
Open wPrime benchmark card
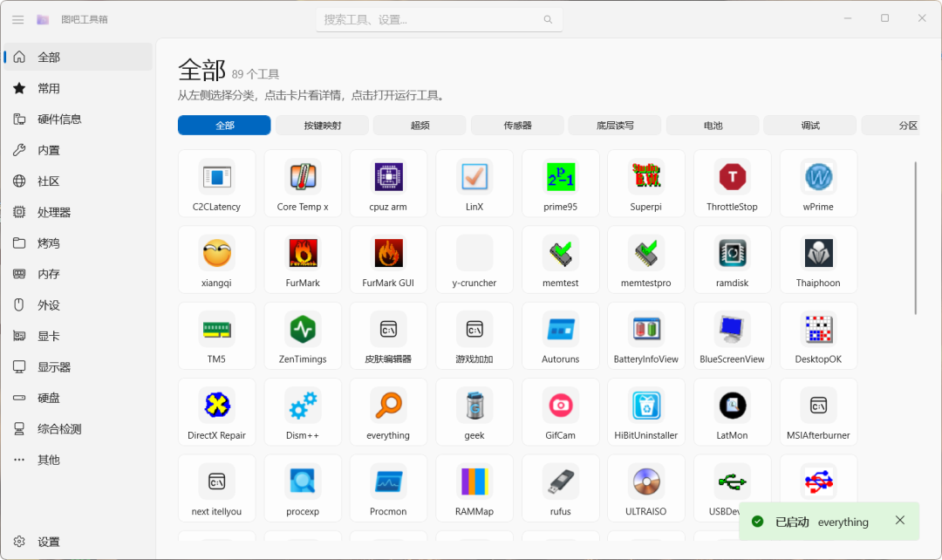click(818, 183)
